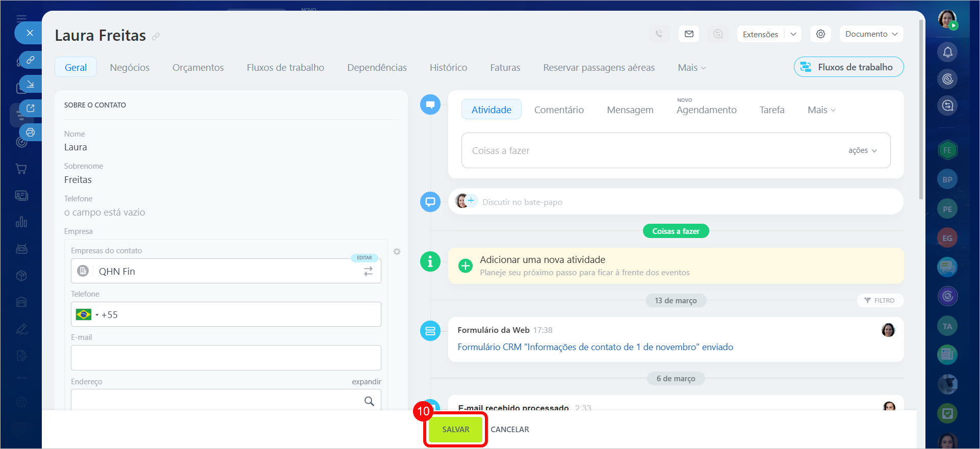The height and width of the screenshot is (449, 980).
Task: Click the E-mail input field
Action: tap(226, 358)
